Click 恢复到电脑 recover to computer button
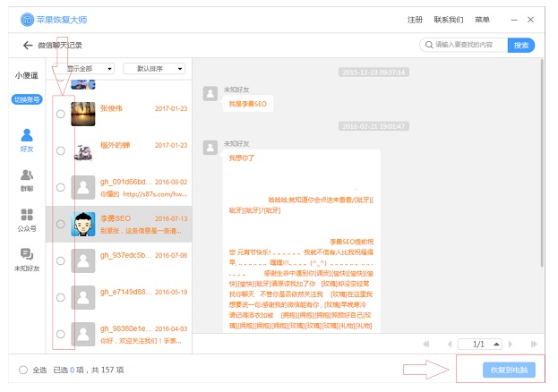Image resolution: width=558 pixels, height=392 pixels. (x=509, y=370)
